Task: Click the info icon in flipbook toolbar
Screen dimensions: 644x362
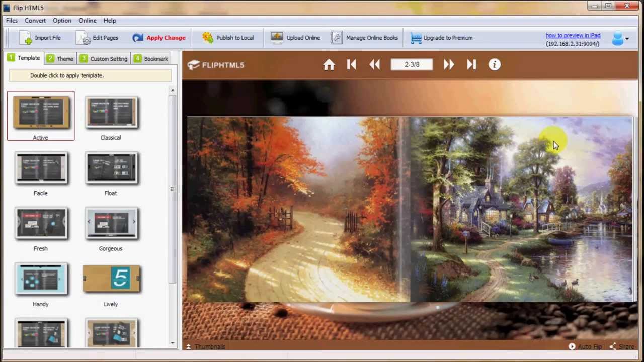Action: pyautogui.click(x=495, y=65)
